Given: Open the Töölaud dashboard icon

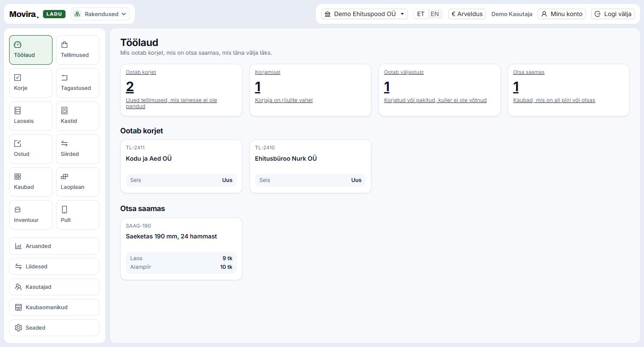Looking at the screenshot, I should click(x=18, y=45).
